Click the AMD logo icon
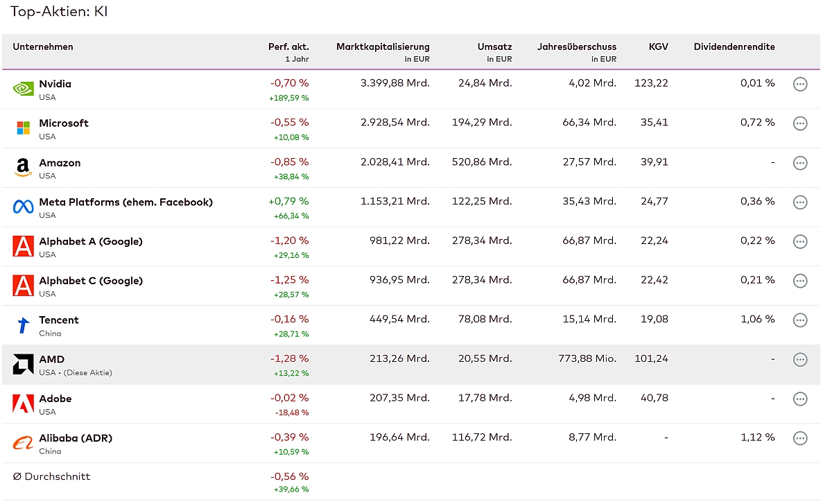Viewport: 832px width, 504px height. point(23,365)
